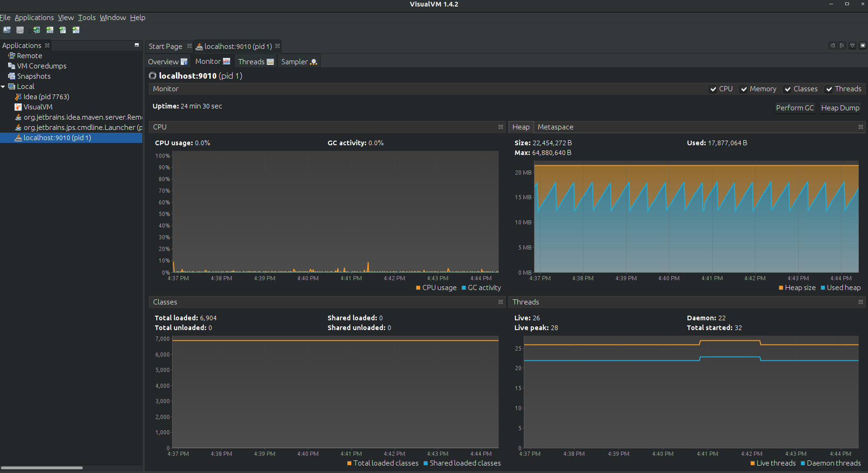Close the Start Page tab
The height and width of the screenshot is (473, 868).
pyautogui.click(x=189, y=46)
